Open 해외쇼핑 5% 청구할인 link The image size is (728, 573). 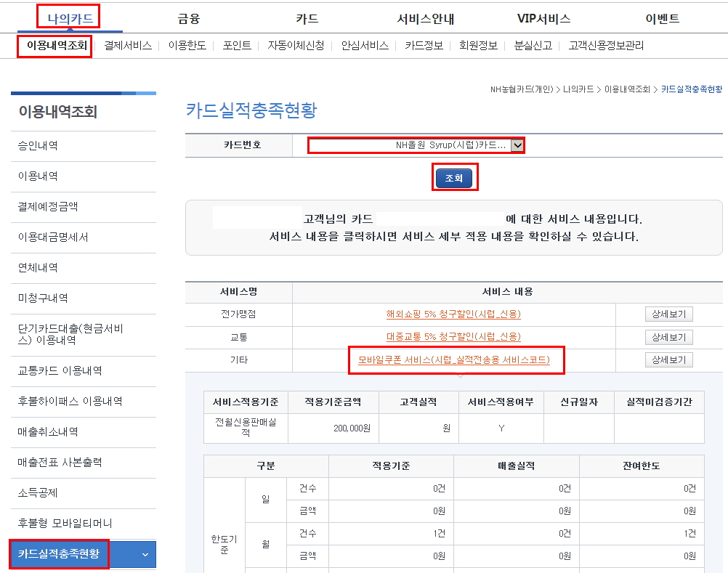click(453, 314)
